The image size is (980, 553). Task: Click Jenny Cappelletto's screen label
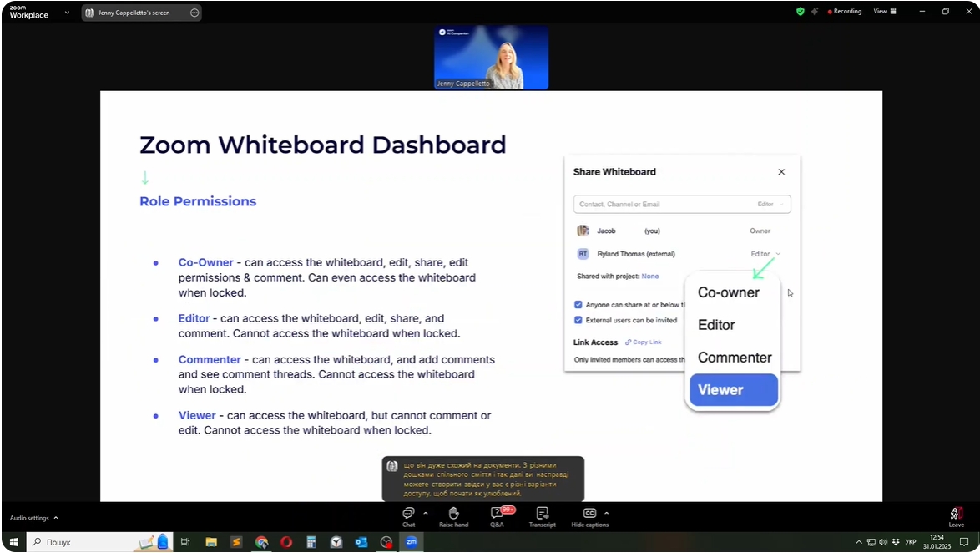pos(134,13)
